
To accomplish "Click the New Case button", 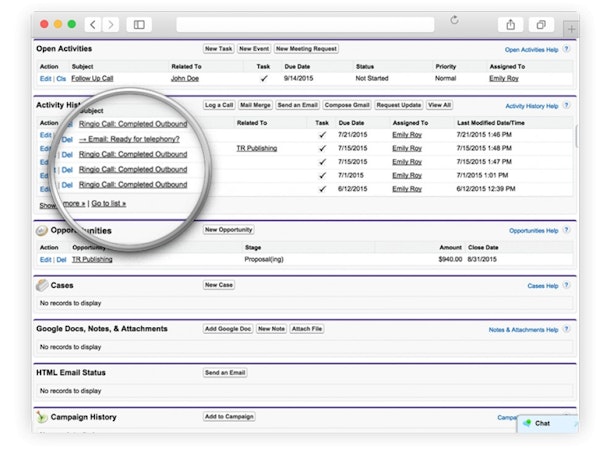I will 218,285.
